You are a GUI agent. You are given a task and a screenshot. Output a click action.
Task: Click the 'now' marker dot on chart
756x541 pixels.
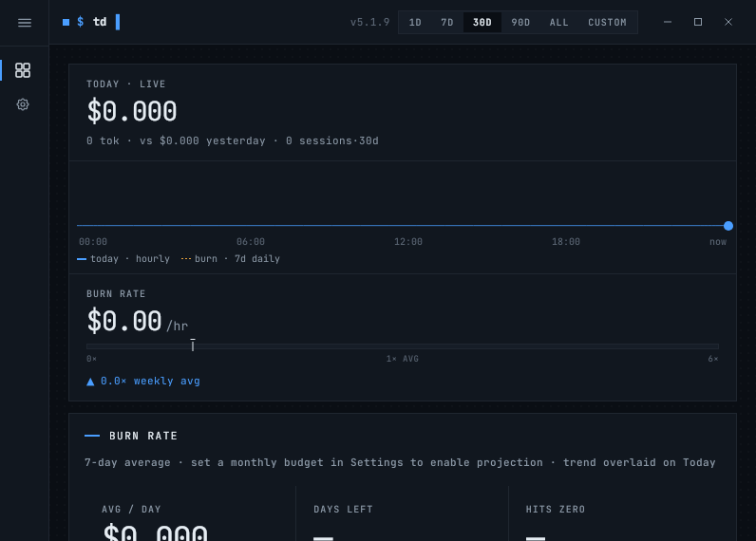click(728, 226)
